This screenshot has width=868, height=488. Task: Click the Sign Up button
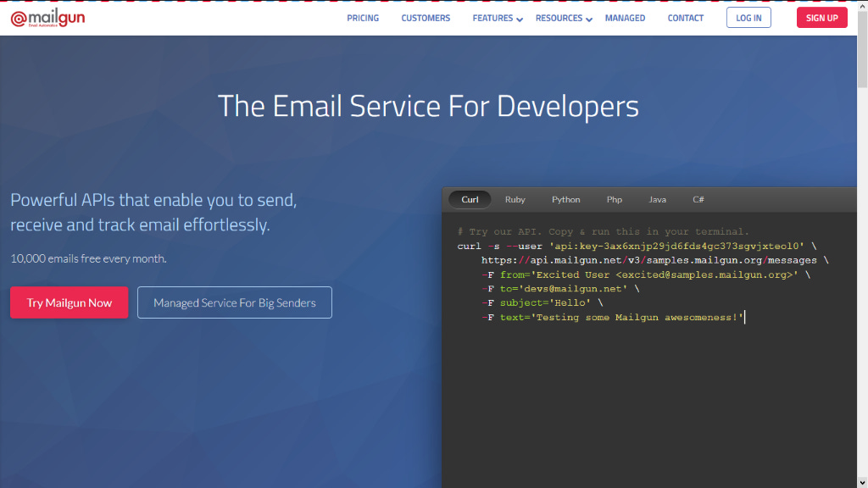pos(821,18)
